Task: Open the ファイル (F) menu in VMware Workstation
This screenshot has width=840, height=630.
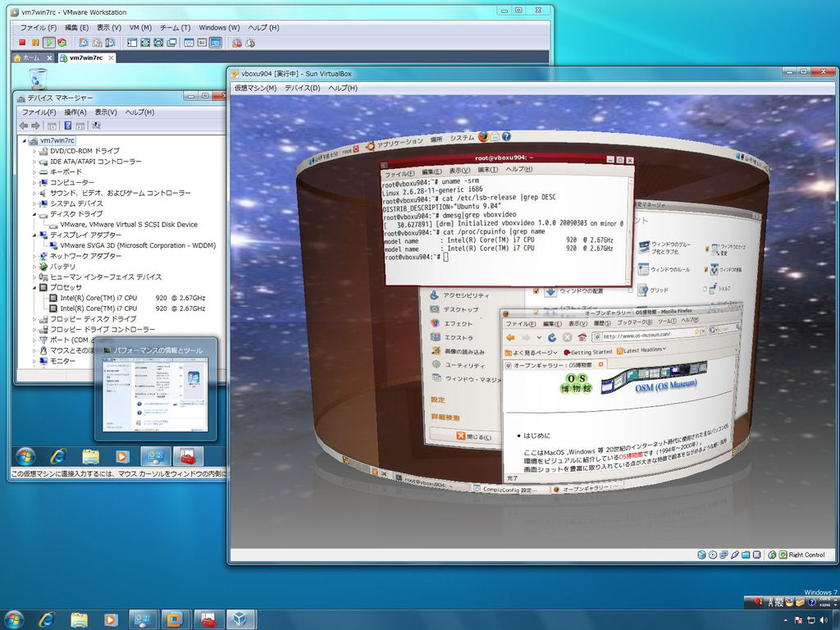Action: click(x=38, y=28)
